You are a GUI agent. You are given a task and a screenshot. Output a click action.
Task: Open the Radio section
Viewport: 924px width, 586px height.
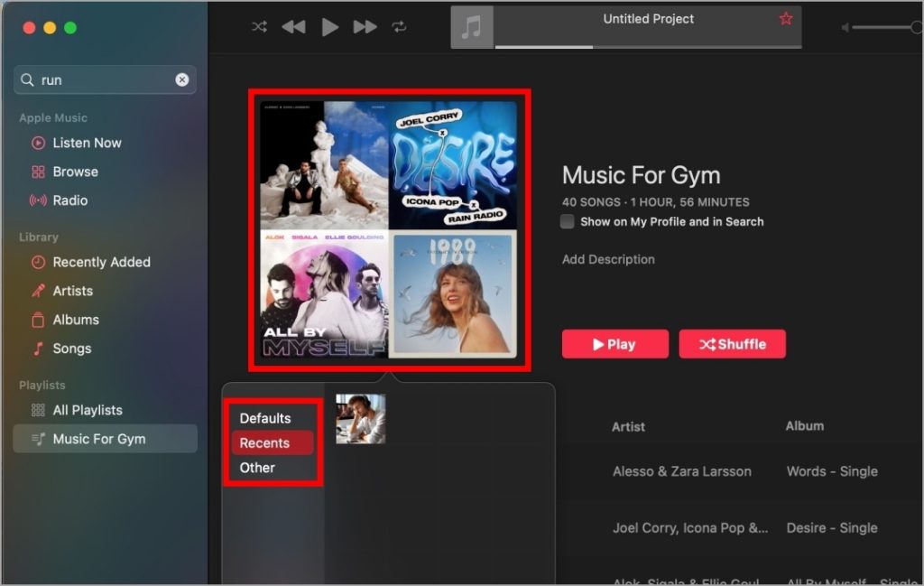click(x=69, y=200)
